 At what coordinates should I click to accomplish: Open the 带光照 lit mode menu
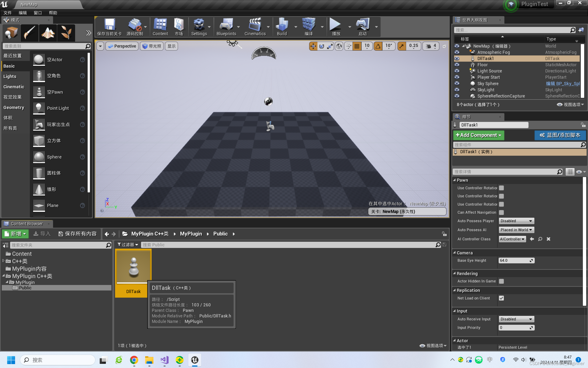tap(152, 46)
